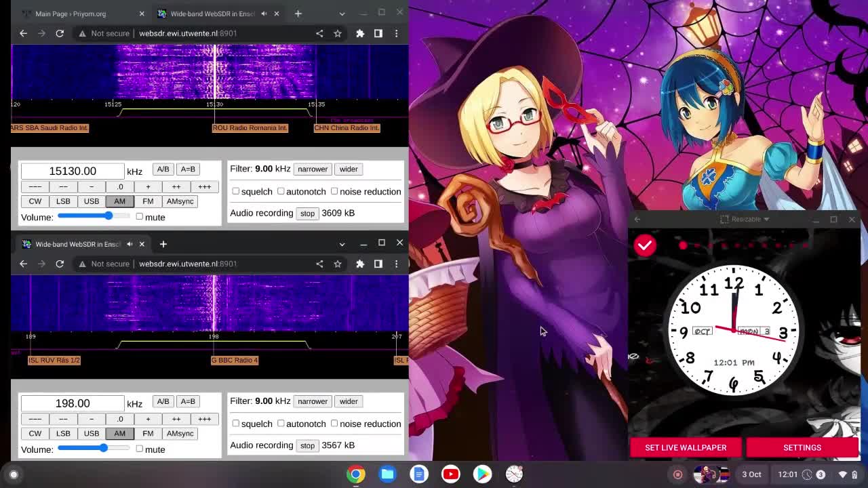This screenshot has height=488, width=868.
Task: Select FM mode in the 15130 kHz receiver
Action: (148, 201)
